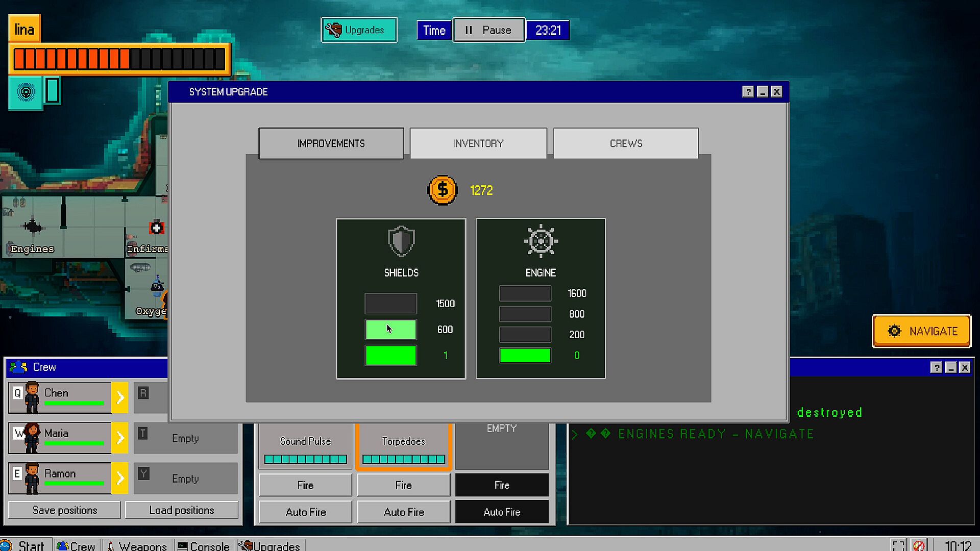Click the Shields upgrade icon
980x551 pixels.
(401, 241)
